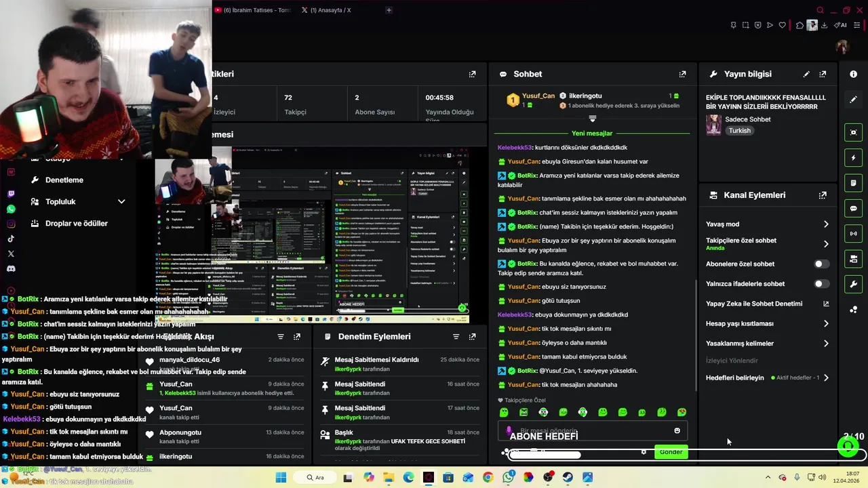Screen dimensions: 868x488
Task: Toggle Abonelere özel sohbet switch
Action: (821, 264)
